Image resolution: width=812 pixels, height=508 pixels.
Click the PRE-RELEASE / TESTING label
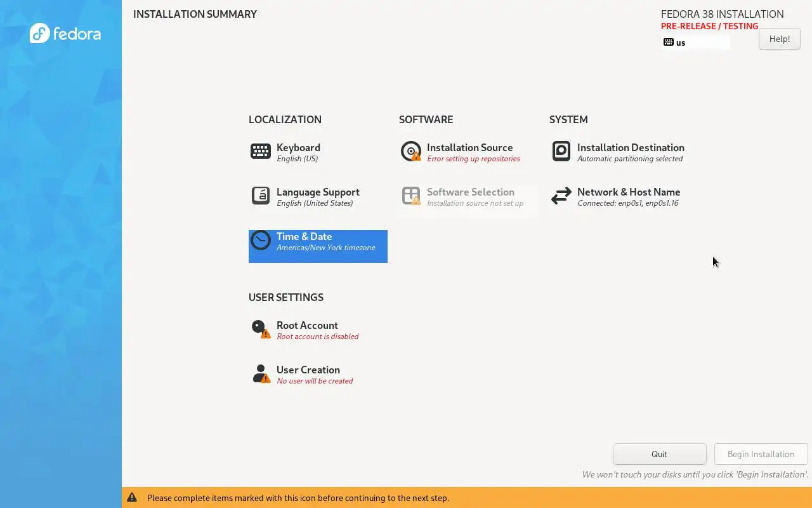pyautogui.click(x=710, y=26)
